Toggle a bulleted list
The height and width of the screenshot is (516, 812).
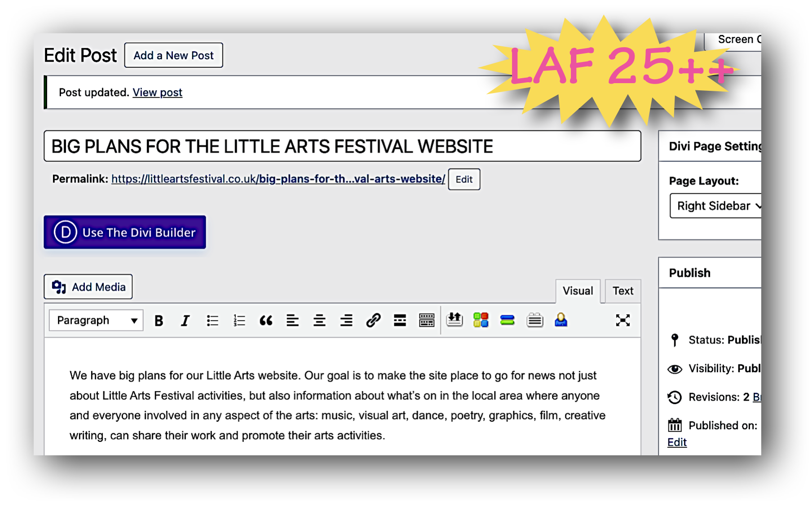point(212,320)
